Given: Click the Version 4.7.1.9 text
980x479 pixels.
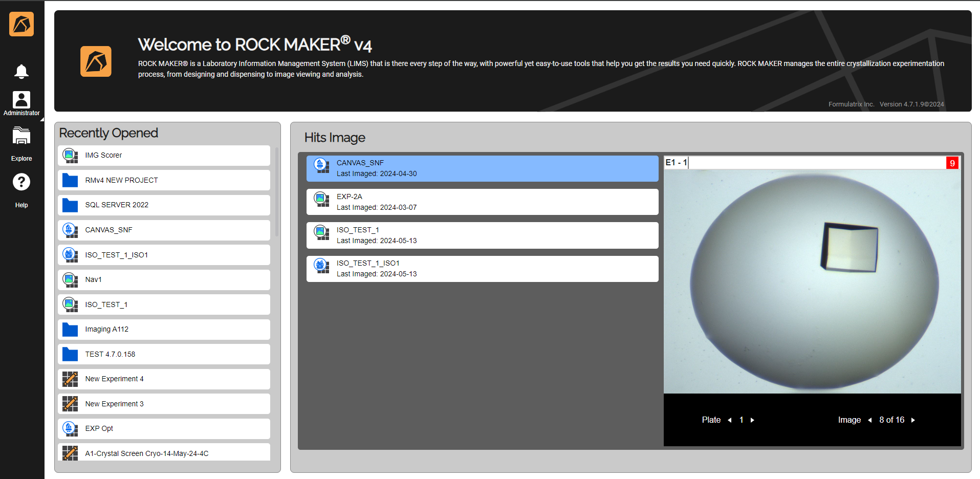Looking at the screenshot, I should click(912, 104).
